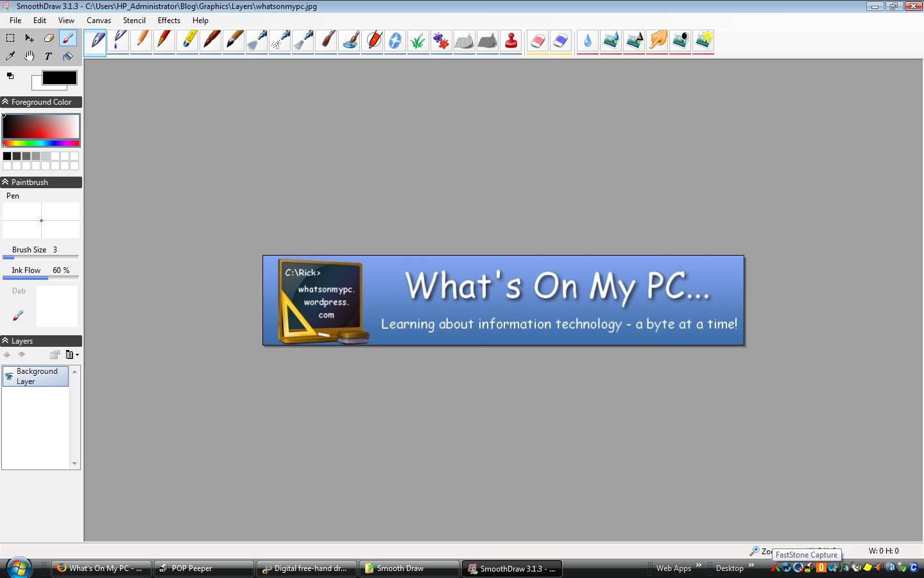Choose the eyedropper color picker tool
Image resolution: width=924 pixels, height=578 pixels.
[x=10, y=57]
